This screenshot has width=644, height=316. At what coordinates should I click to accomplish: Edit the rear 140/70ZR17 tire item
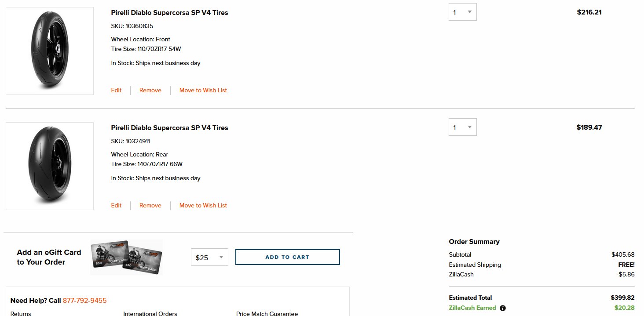point(116,205)
